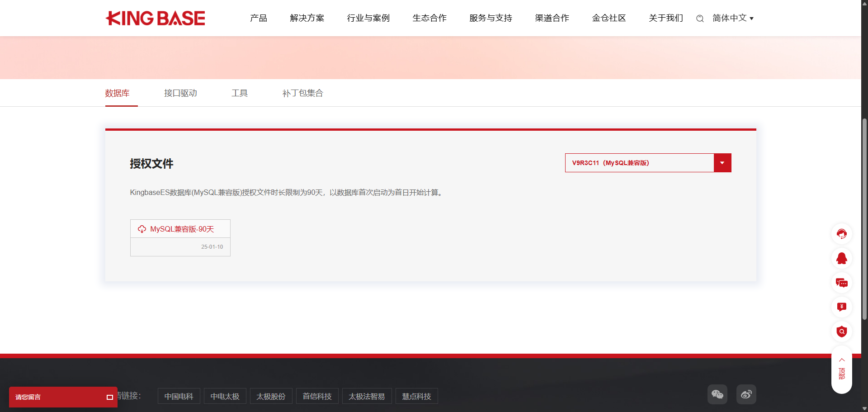Open the QQ penguin contact icon
The height and width of the screenshot is (412, 868).
pyautogui.click(x=842, y=258)
